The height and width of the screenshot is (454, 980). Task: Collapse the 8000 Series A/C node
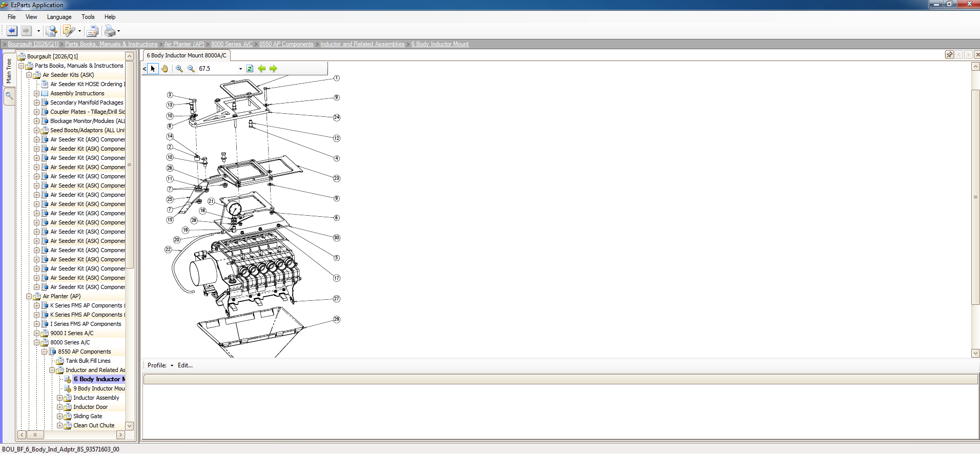click(x=36, y=342)
